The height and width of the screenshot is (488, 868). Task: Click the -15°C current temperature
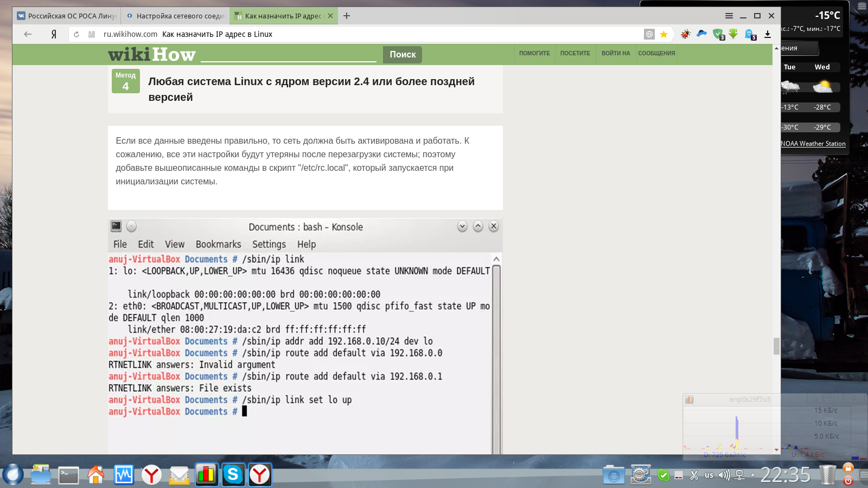click(827, 16)
